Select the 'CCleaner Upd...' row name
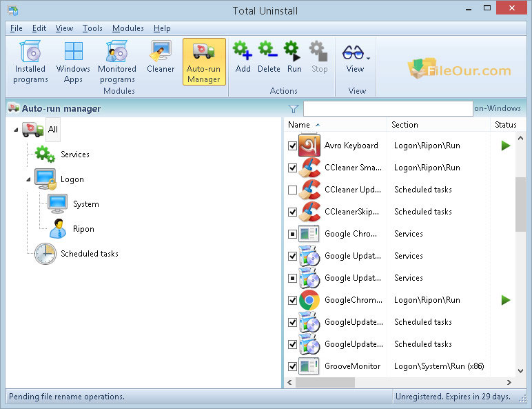The width and height of the screenshot is (532, 409). pyautogui.click(x=353, y=190)
